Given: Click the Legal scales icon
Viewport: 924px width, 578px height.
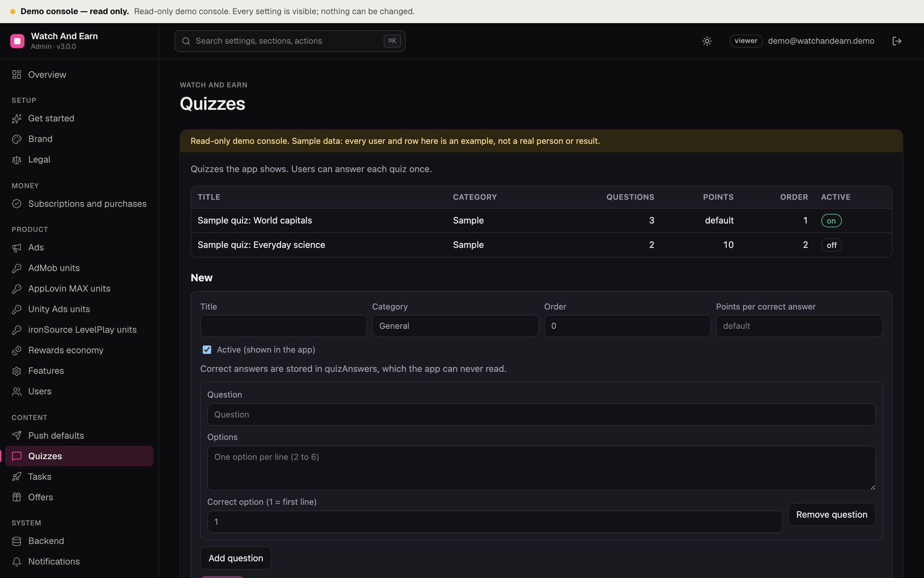Looking at the screenshot, I should point(17,159).
